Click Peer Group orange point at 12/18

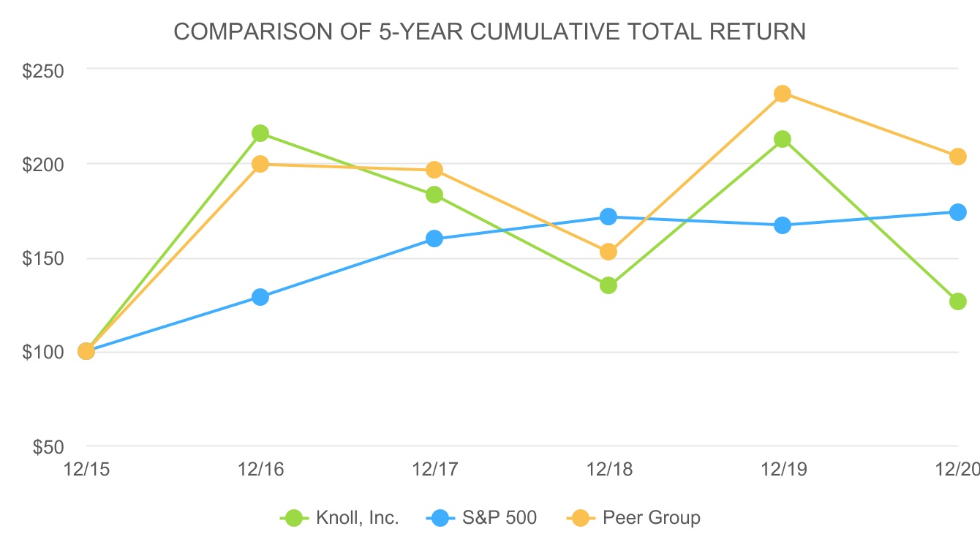[608, 252]
